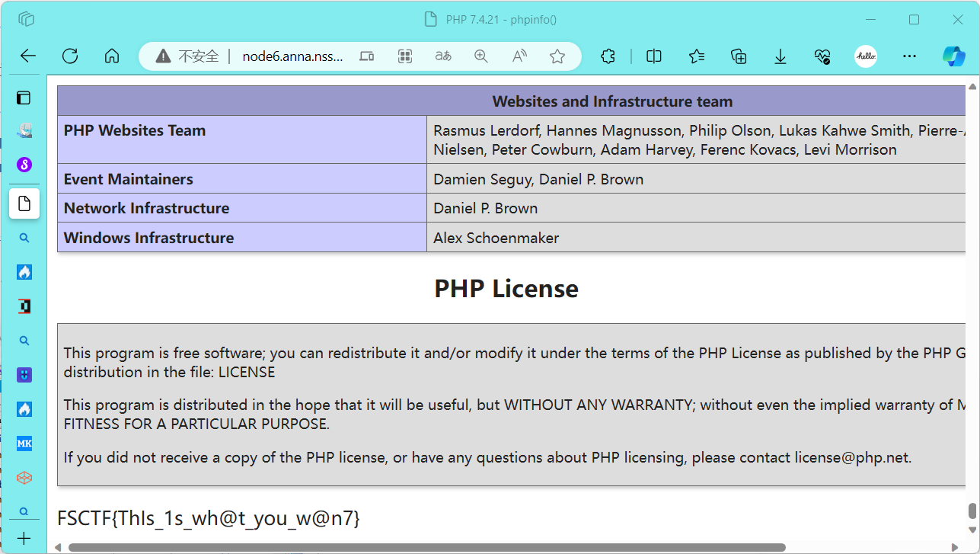Switch to the purple S tab
Viewport: 980px width, 554px height.
tap(24, 164)
